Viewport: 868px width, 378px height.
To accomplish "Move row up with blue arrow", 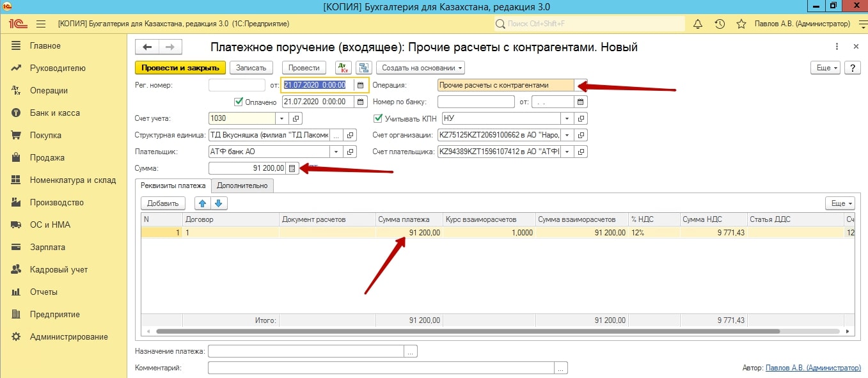I will [x=203, y=203].
